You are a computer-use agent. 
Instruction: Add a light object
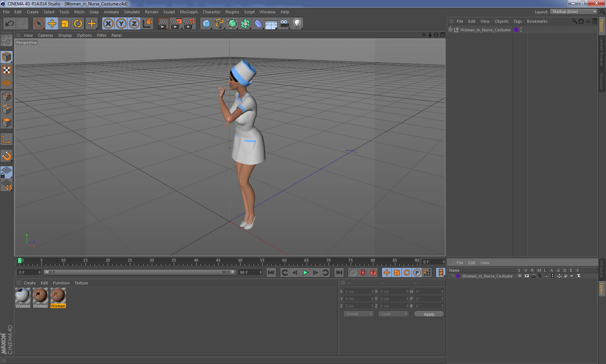click(297, 24)
